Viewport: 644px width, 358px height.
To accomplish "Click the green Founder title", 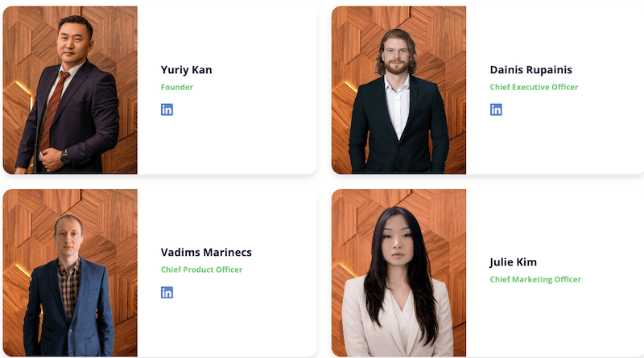I will point(177,87).
